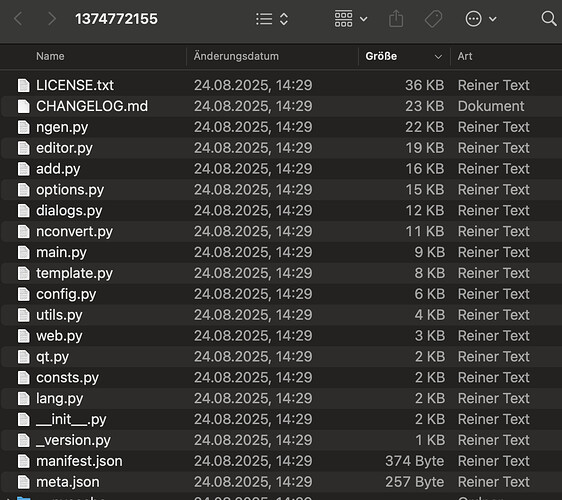Open search with the magnifier icon
Viewport: 562px width, 500px height.
click(x=549, y=19)
